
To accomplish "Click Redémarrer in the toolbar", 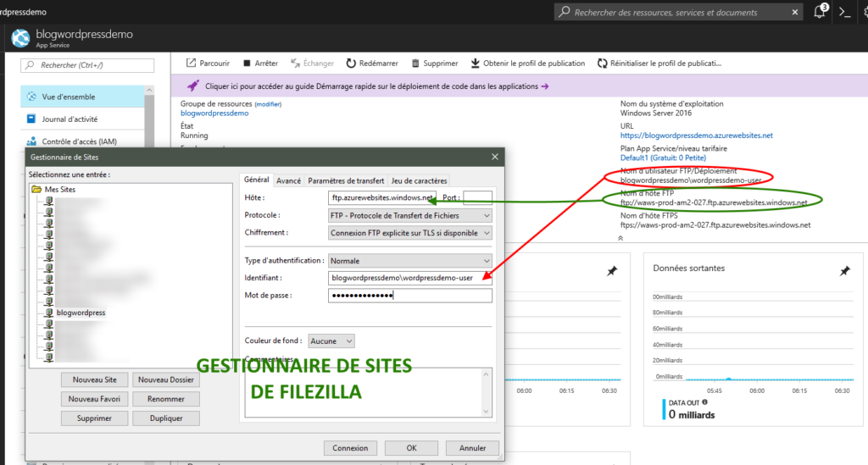I will coord(372,63).
